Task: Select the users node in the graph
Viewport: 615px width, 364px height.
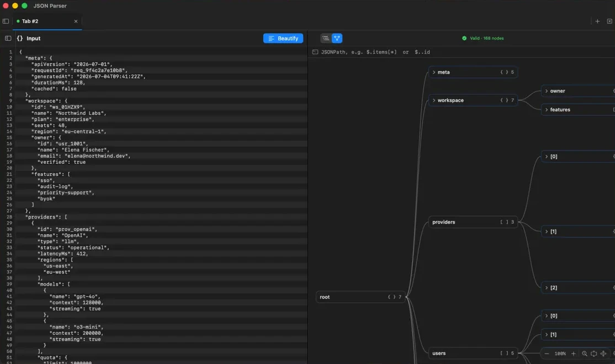Action: [473, 354]
